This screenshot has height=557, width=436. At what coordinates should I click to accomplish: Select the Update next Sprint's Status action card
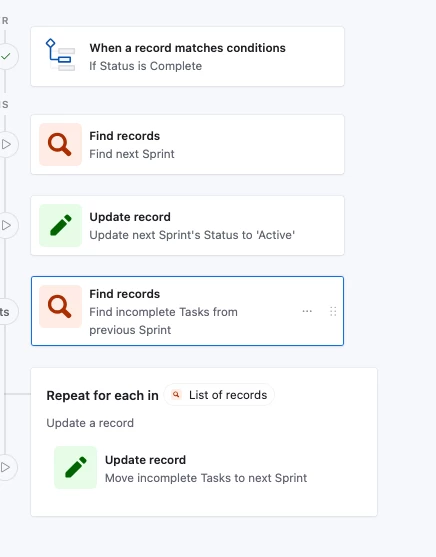187,226
